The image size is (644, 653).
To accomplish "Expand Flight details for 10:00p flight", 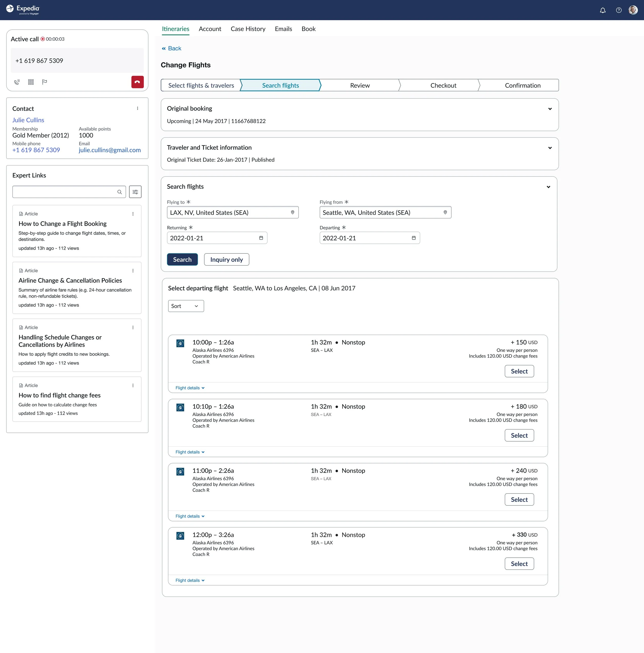I will [x=190, y=388].
